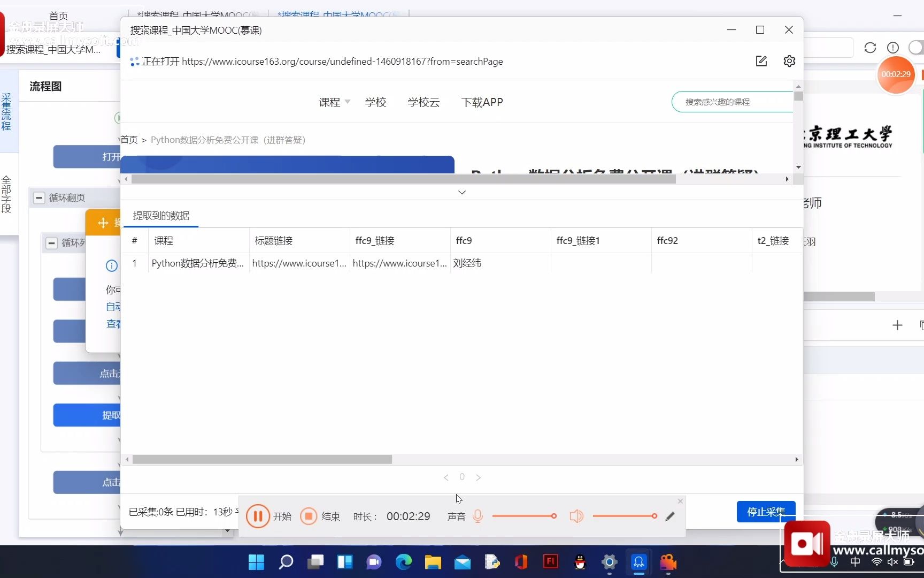
Task: Click the Python数据分析免费... cell
Action: 198,263
